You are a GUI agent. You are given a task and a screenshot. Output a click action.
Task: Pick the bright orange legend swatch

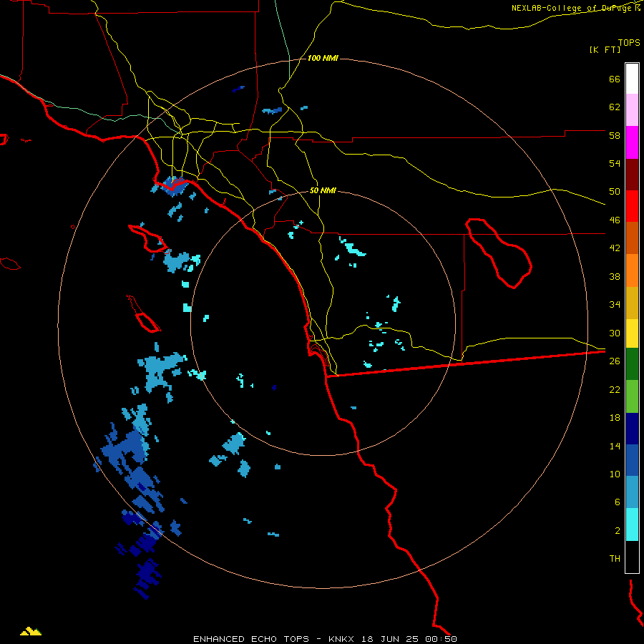coord(632,270)
